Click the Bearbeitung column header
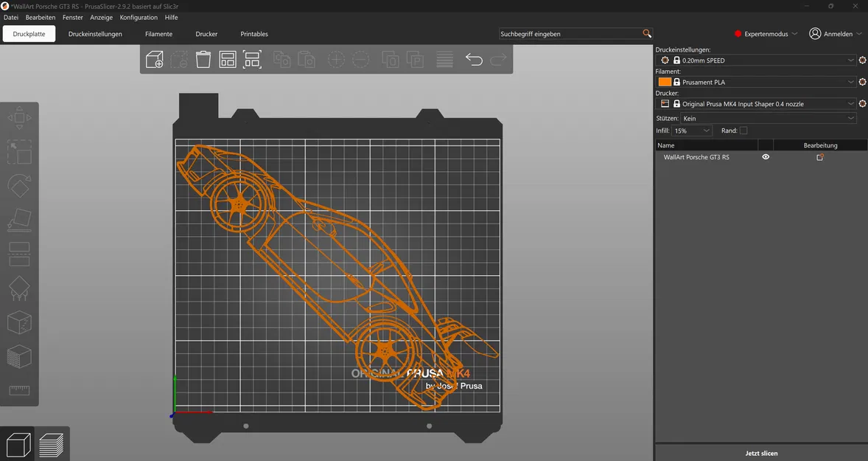 click(x=820, y=145)
